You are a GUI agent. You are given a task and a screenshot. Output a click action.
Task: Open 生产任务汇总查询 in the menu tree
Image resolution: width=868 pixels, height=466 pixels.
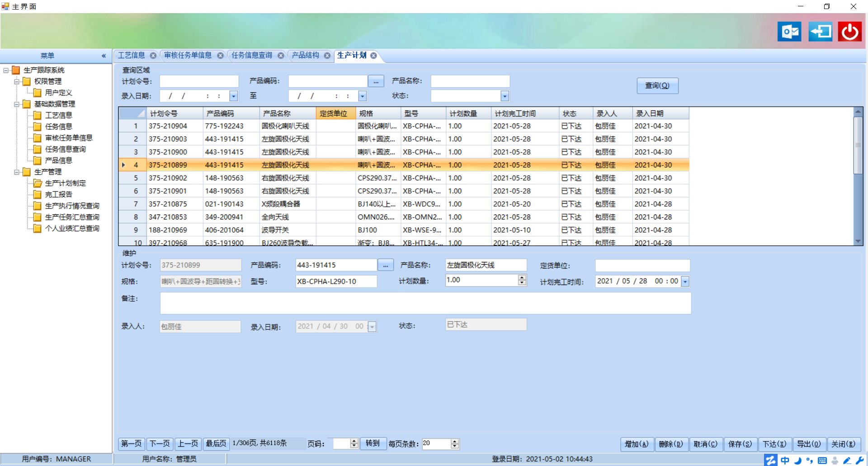click(x=72, y=217)
